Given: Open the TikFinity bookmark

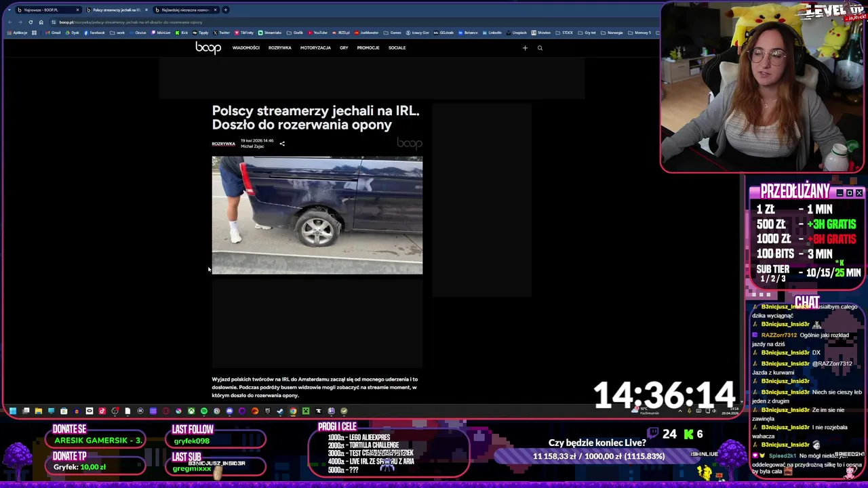Looking at the screenshot, I should pyautogui.click(x=244, y=33).
